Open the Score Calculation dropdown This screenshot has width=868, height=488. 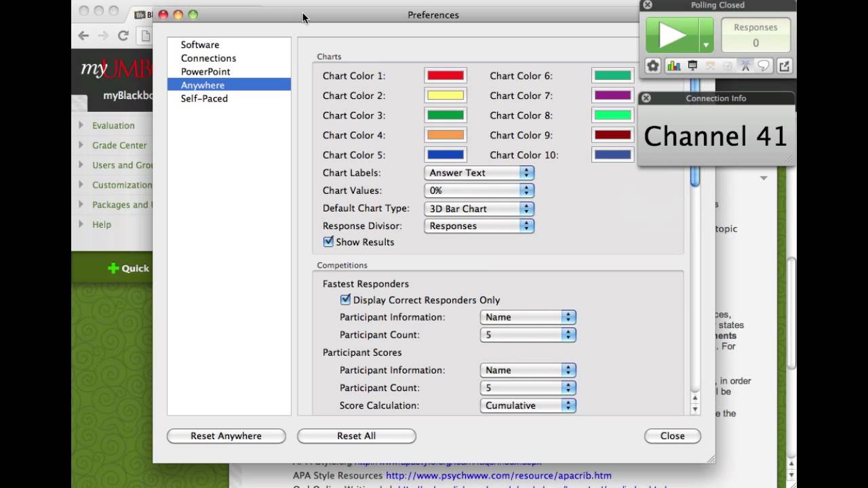pos(528,405)
